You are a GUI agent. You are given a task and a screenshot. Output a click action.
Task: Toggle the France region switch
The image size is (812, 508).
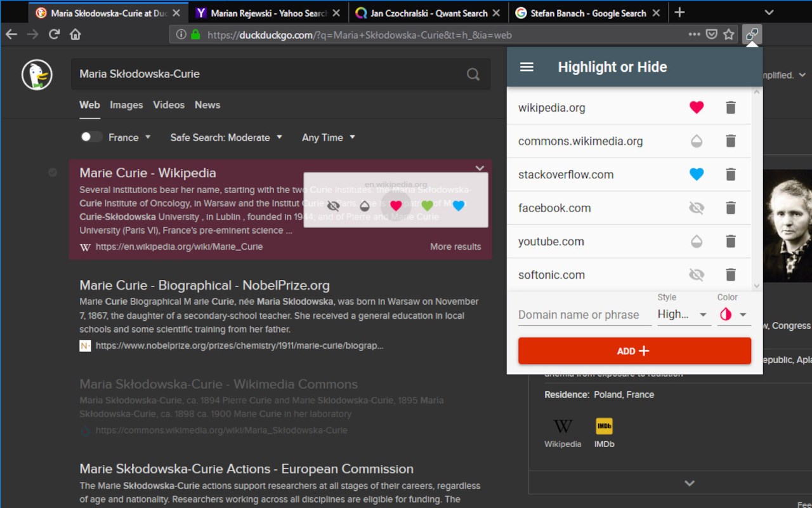coord(91,137)
